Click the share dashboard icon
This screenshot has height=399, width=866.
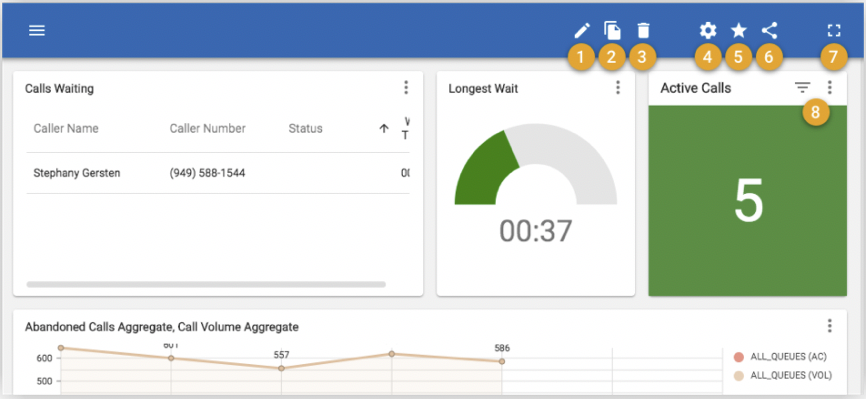[x=769, y=30]
